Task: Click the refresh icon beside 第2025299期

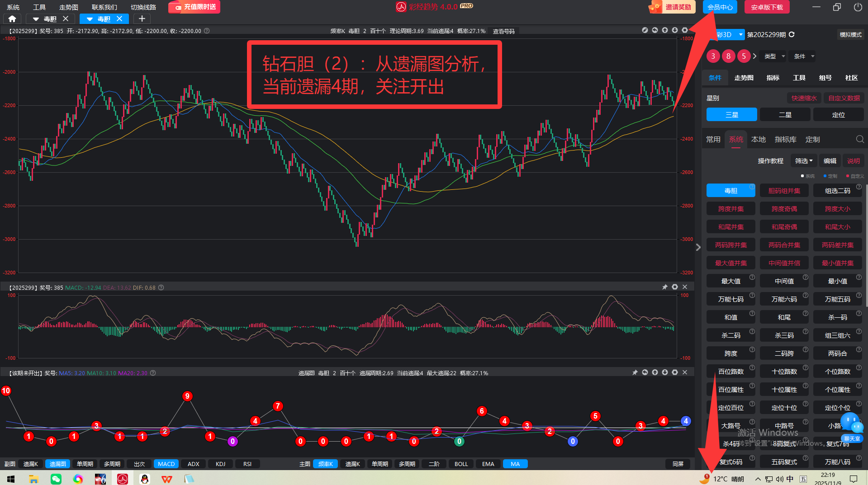Action: pos(792,34)
